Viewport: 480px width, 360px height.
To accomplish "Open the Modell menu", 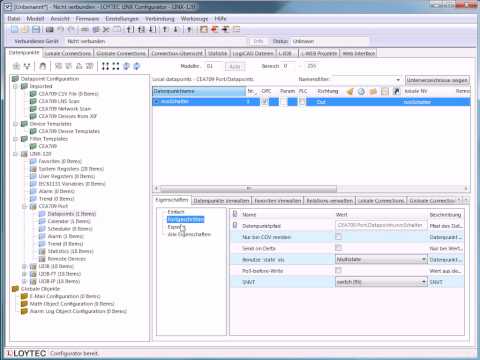I will coord(35,19).
